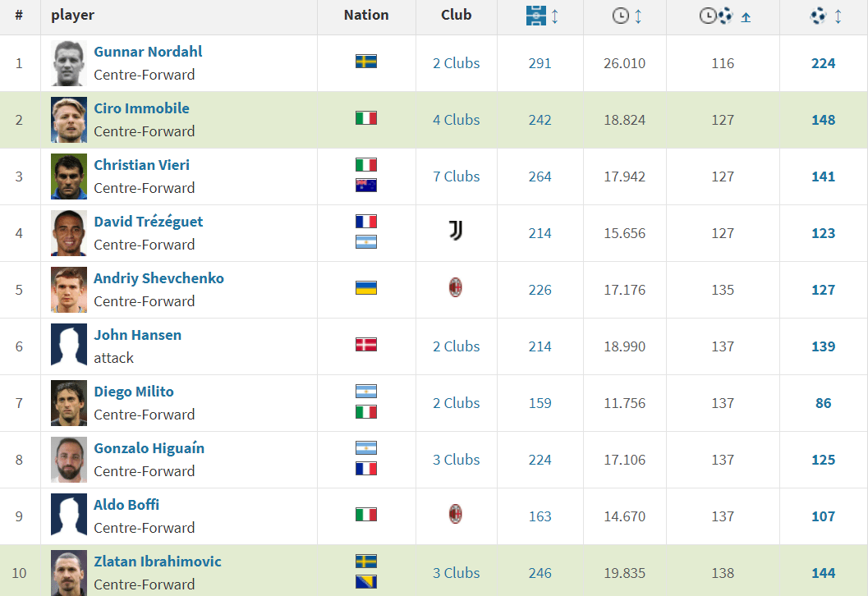This screenshot has width=868, height=596.
Task: Click the minutes played clock icon header
Action: tap(619, 14)
